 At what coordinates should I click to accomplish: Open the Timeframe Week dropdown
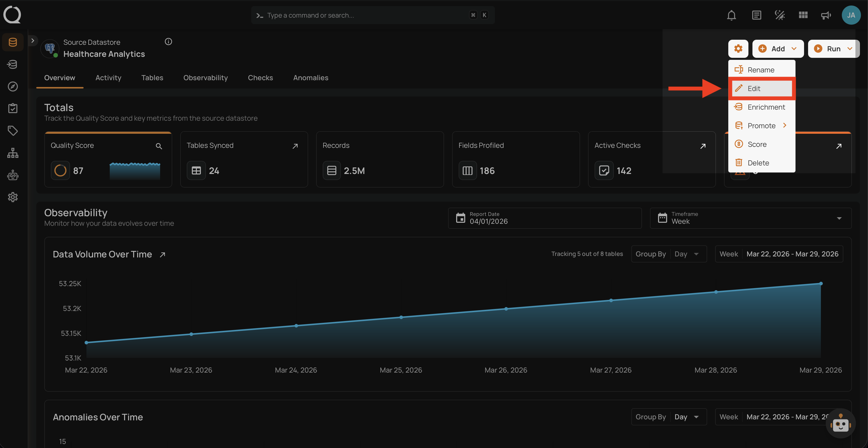click(x=750, y=218)
